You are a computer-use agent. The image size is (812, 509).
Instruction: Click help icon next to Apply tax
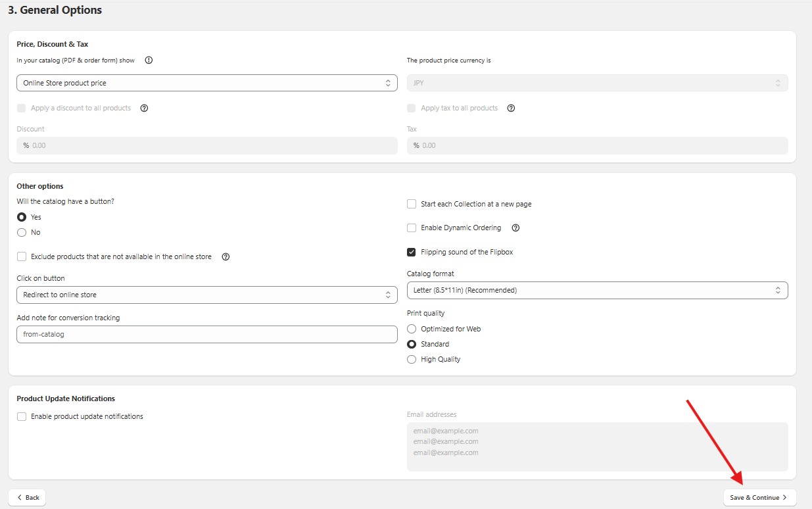[x=512, y=108]
